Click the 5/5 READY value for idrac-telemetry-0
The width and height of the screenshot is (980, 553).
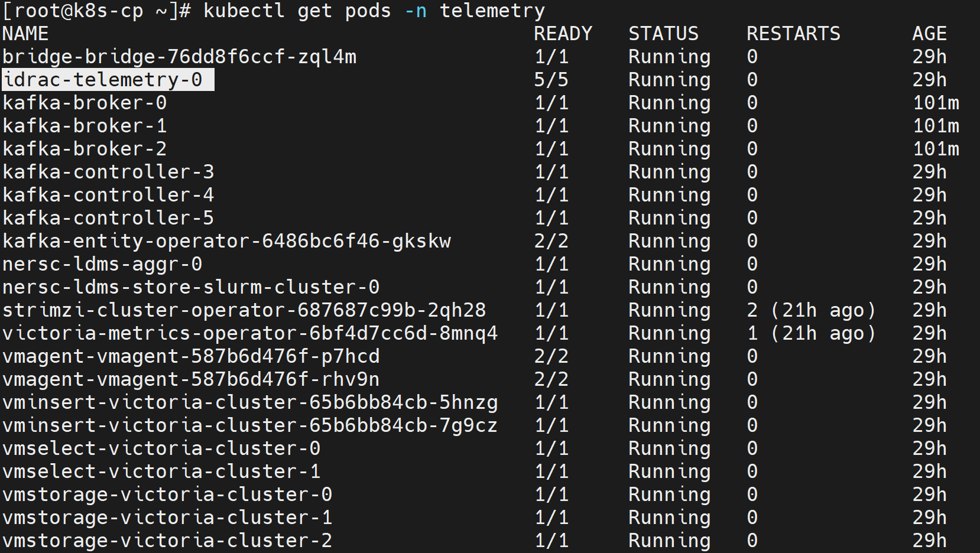click(x=551, y=80)
